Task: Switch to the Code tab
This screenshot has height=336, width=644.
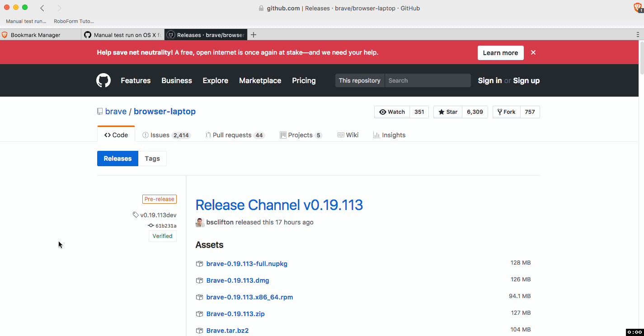Action: [116, 135]
